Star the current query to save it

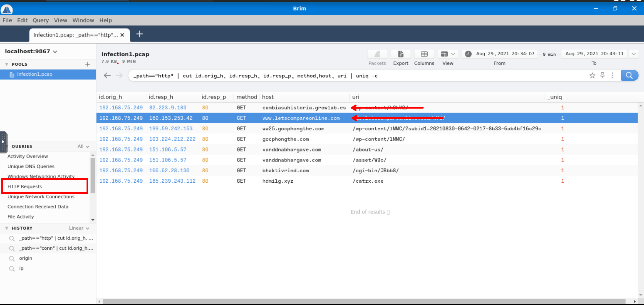[592, 76]
